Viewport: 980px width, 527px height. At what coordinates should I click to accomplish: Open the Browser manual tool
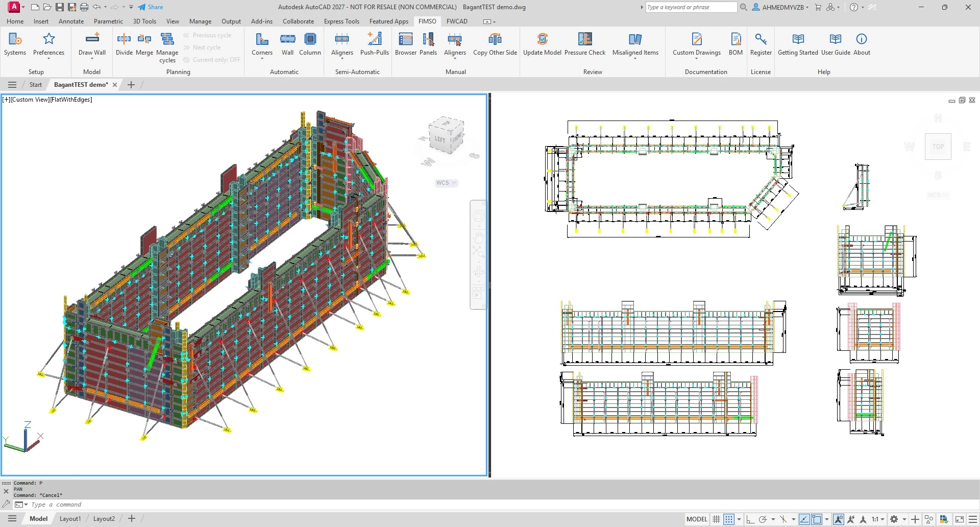406,44
